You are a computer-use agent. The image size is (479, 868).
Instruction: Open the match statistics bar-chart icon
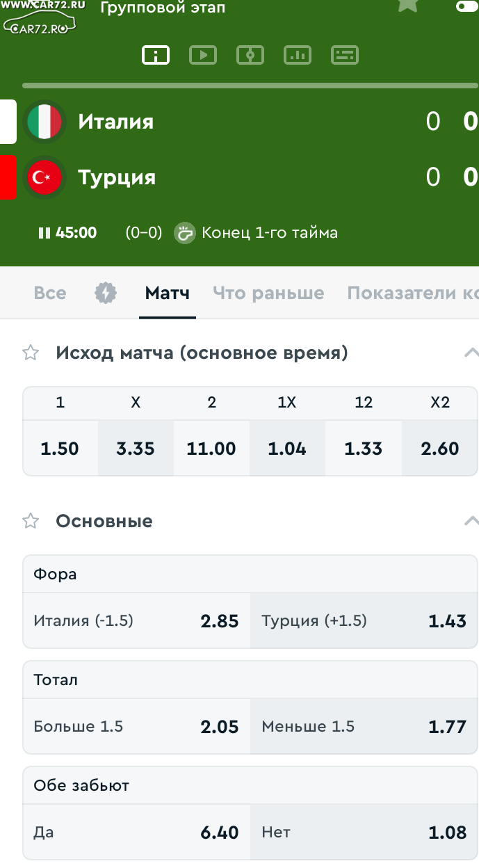(298, 55)
